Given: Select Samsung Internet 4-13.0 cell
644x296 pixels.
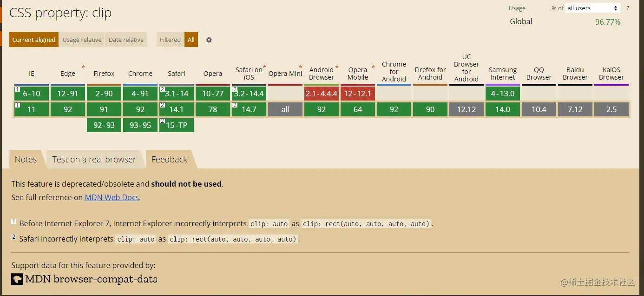Looking at the screenshot, I should [503, 94].
